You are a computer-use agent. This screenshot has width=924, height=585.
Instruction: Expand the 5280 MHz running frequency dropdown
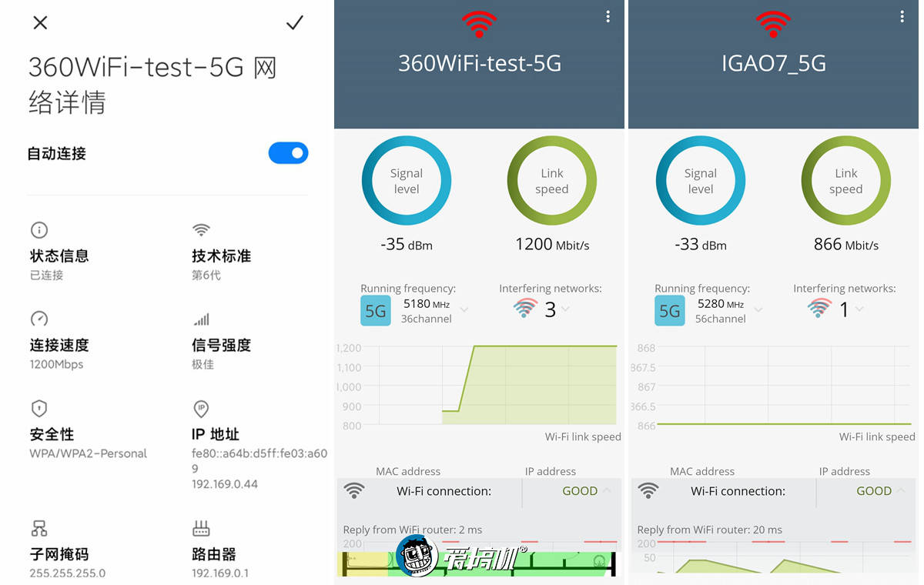point(758,309)
